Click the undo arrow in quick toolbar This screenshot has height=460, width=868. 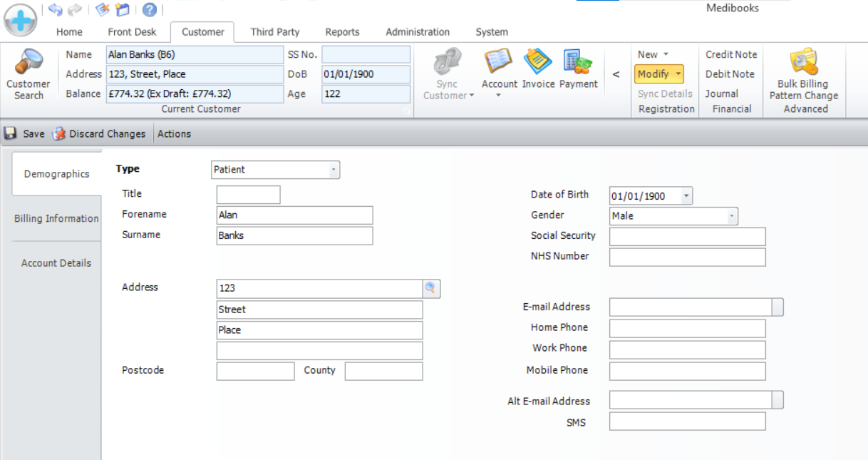coord(56,9)
